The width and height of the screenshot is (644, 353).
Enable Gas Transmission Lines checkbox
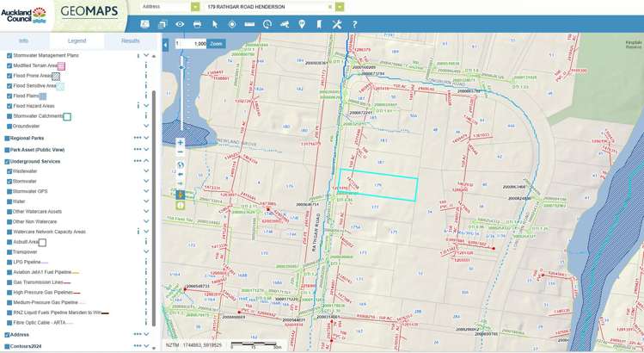pos(9,282)
